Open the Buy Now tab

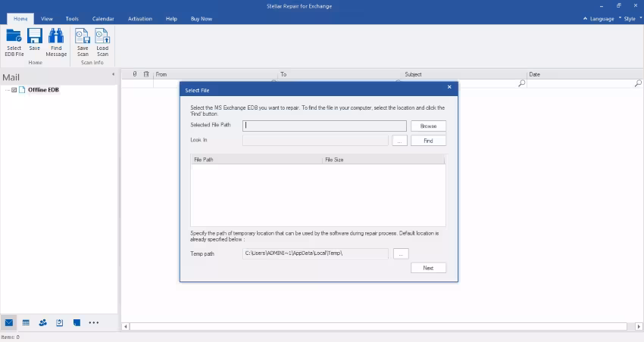click(202, 19)
